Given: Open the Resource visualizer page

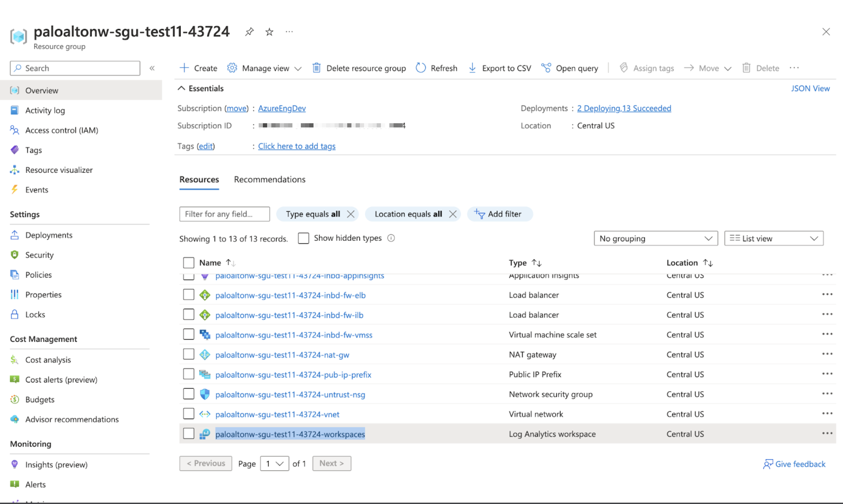Looking at the screenshot, I should coord(59,170).
